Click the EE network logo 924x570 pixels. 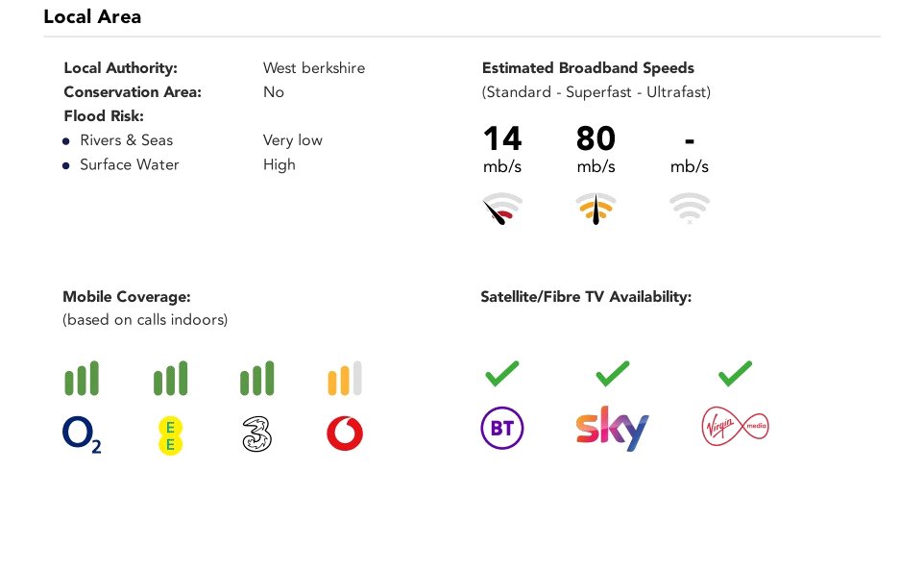[x=170, y=435]
